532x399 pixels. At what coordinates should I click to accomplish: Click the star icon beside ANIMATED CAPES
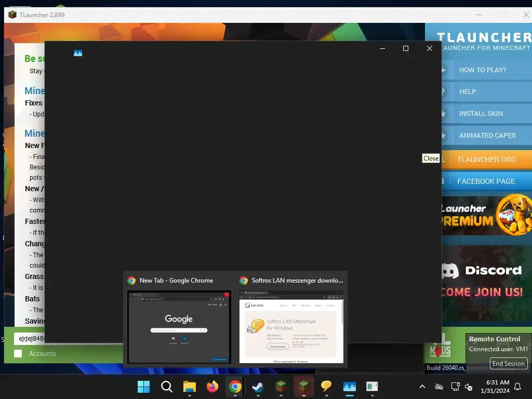click(x=443, y=136)
